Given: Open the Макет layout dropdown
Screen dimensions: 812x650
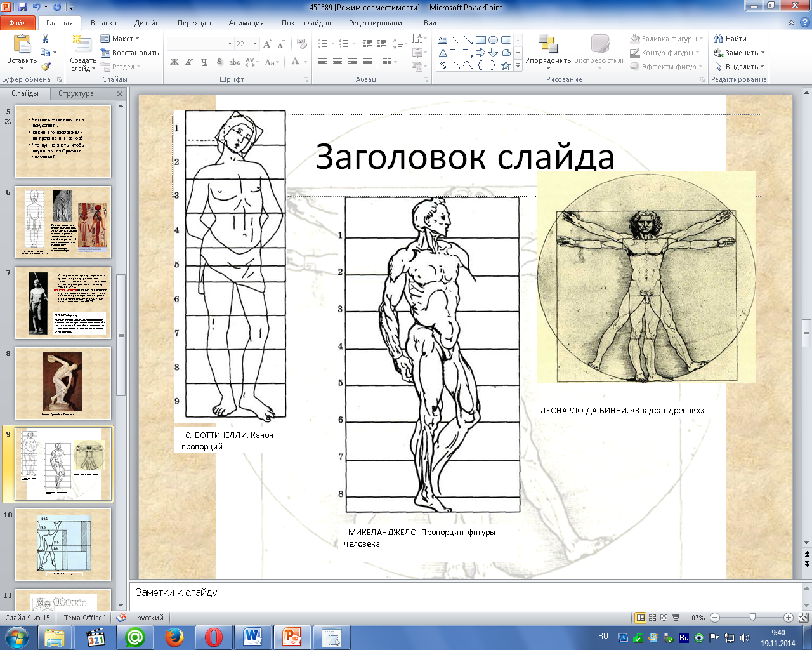Looking at the screenshot, I should (120, 39).
